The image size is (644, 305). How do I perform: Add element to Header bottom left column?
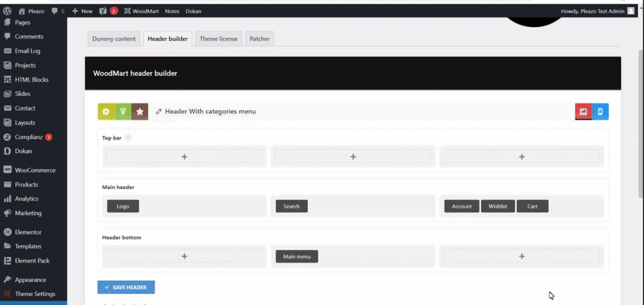(184, 256)
